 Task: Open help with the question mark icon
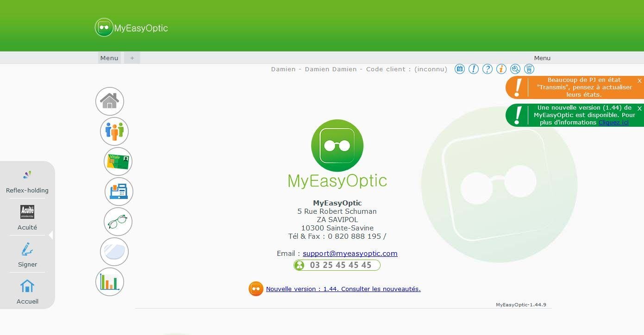coord(487,69)
